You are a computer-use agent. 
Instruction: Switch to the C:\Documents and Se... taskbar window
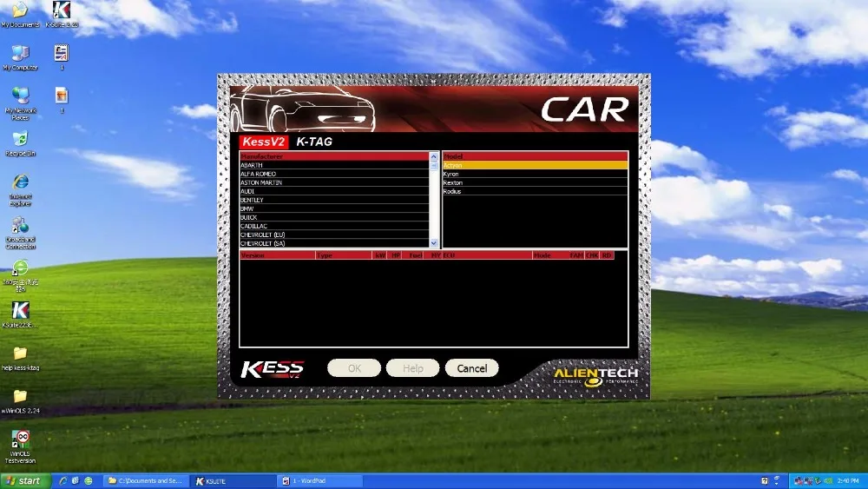click(146, 480)
